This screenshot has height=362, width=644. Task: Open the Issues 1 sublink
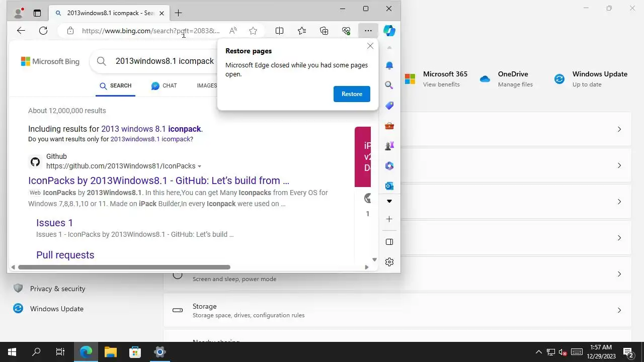tap(54, 223)
